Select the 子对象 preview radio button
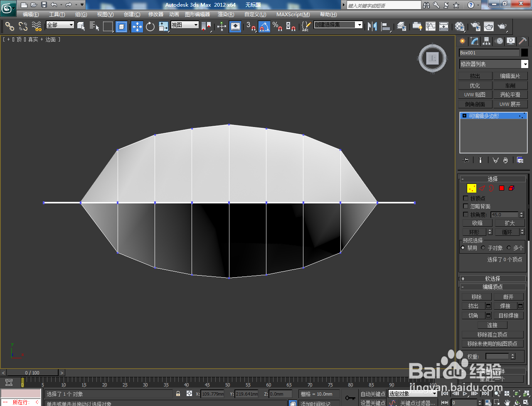 (x=483, y=248)
